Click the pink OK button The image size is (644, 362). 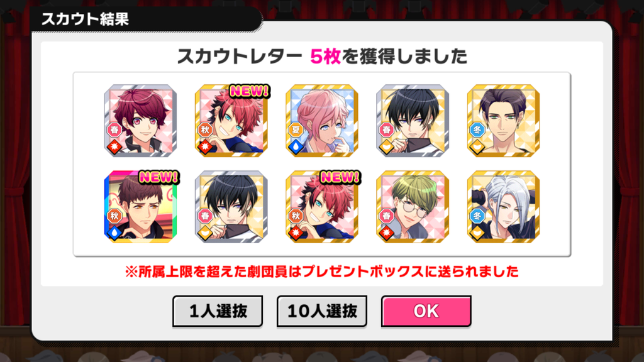(x=426, y=311)
